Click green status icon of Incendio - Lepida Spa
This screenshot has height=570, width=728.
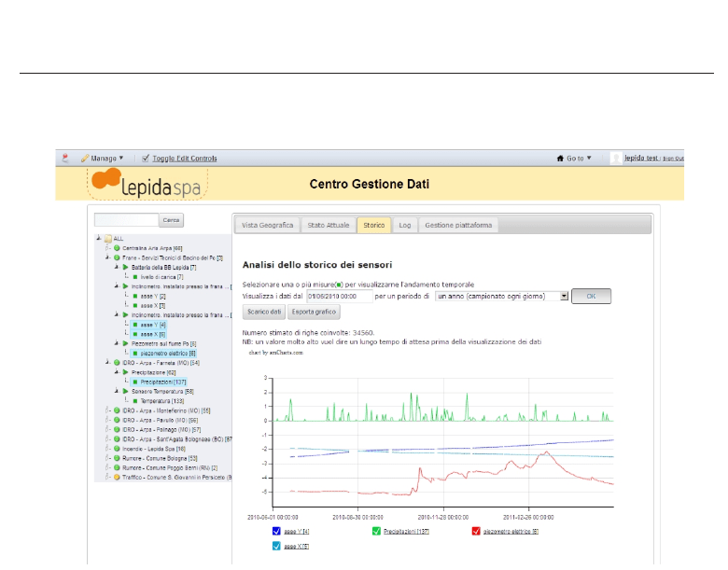(117, 449)
